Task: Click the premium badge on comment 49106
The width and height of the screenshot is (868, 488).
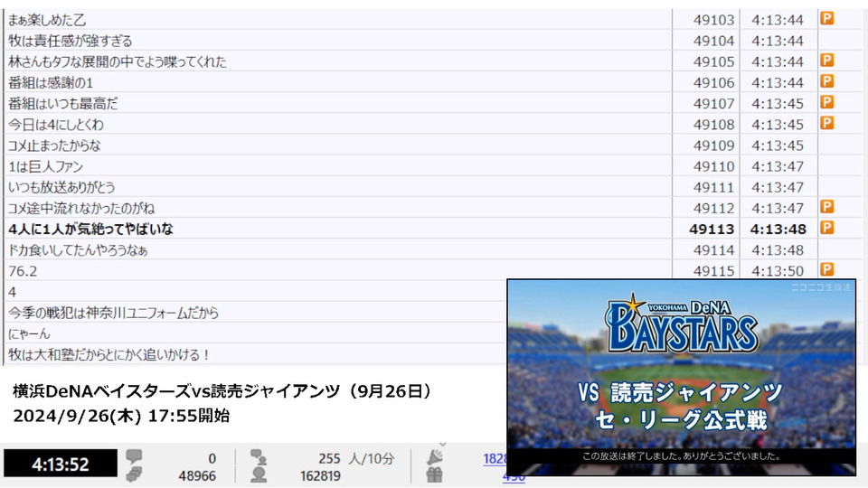Action: coord(826,81)
